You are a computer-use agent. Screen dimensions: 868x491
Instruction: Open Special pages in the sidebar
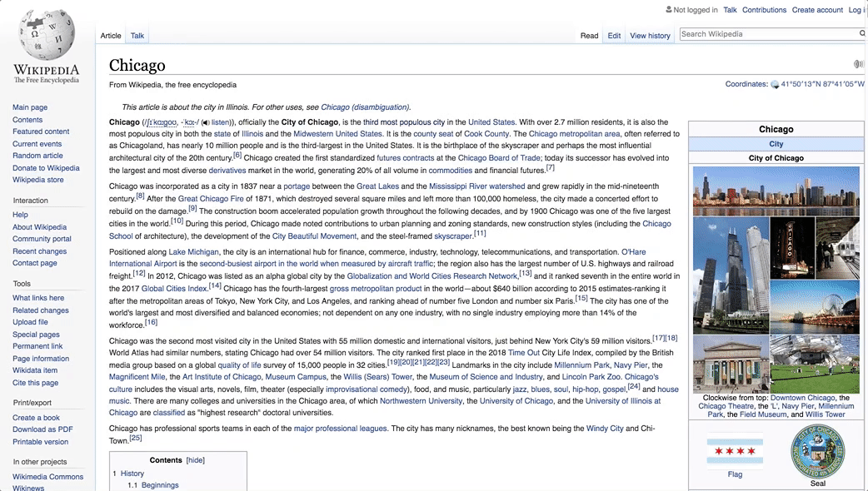pos(36,335)
